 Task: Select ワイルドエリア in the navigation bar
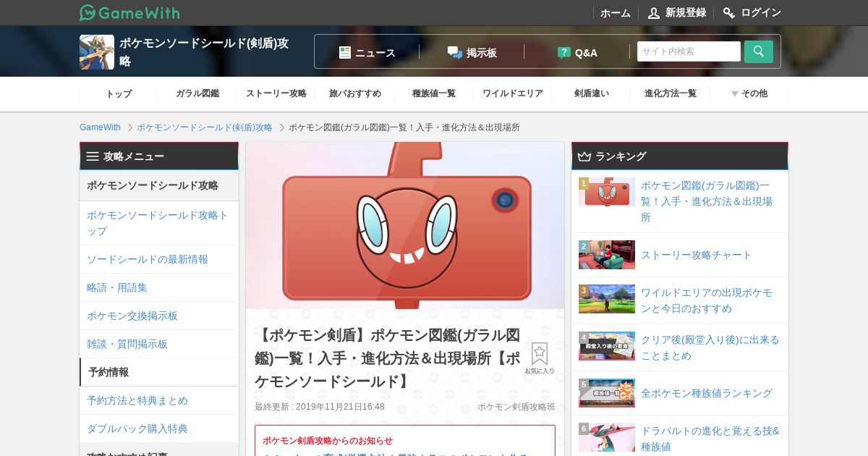(513, 93)
